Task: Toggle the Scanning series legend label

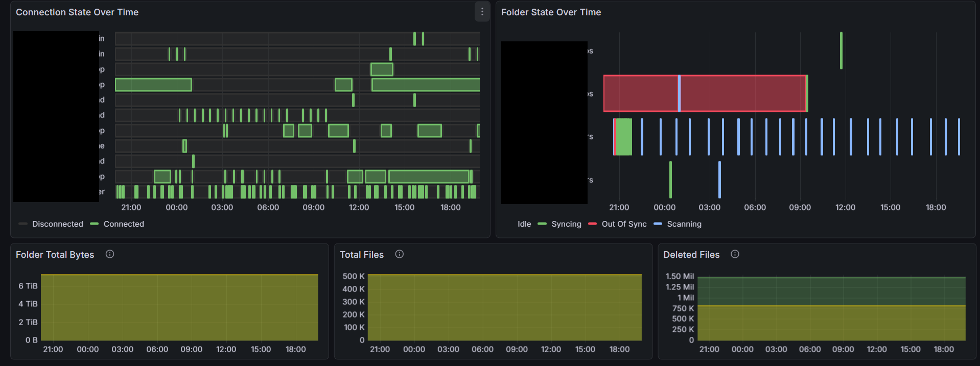Action: coord(684,224)
